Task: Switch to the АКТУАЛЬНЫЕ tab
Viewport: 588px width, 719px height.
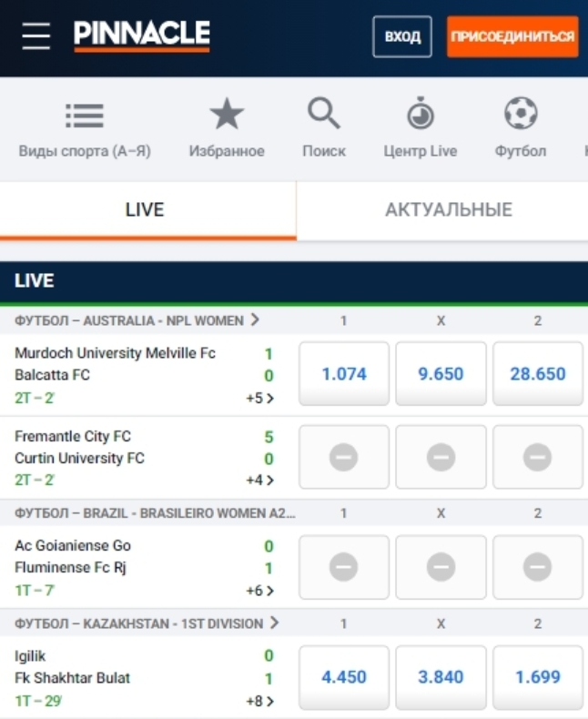Action: (x=448, y=210)
